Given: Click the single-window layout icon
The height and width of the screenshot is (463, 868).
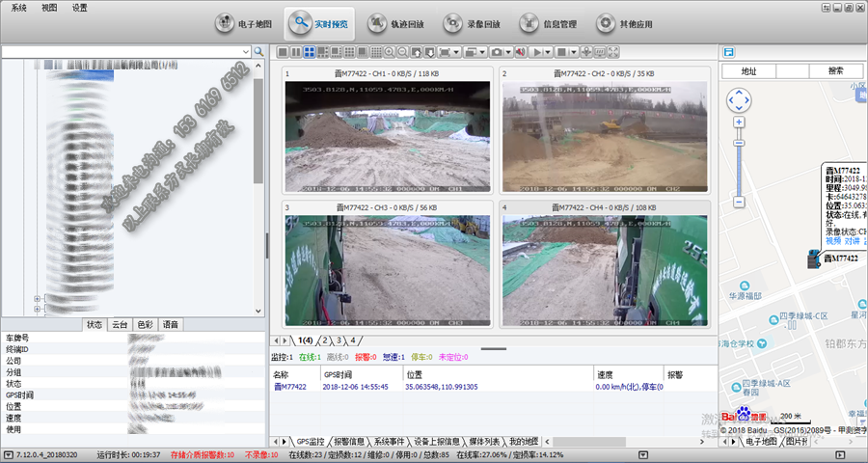Looking at the screenshot, I should tap(283, 51).
